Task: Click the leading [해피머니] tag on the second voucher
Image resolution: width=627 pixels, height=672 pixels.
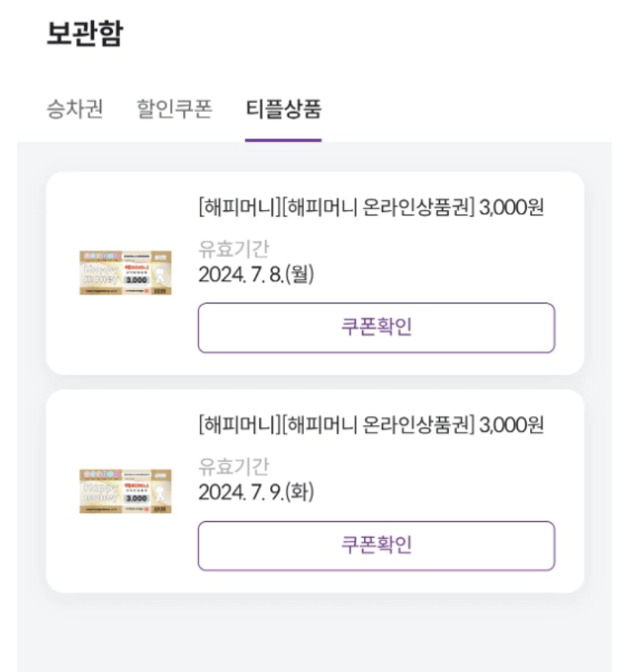Action: point(238,426)
